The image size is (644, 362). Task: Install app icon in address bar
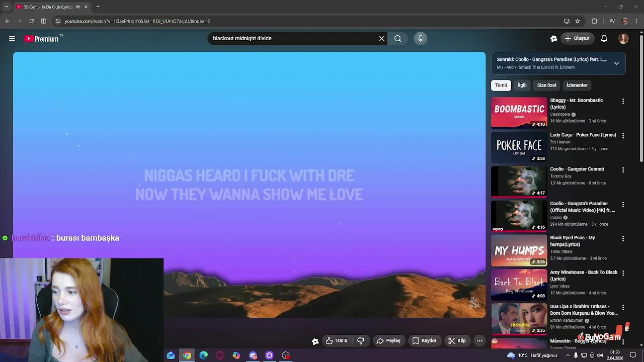(x=567, y=21)
